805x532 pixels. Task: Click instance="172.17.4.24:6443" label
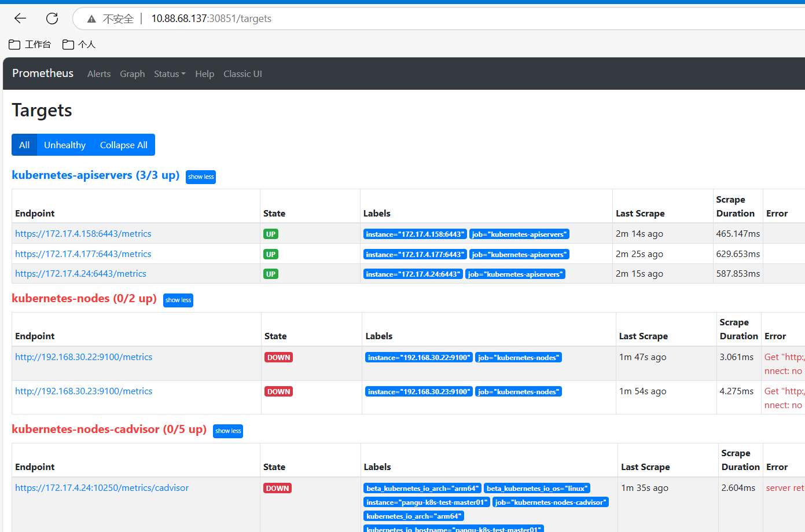[413, 274]
